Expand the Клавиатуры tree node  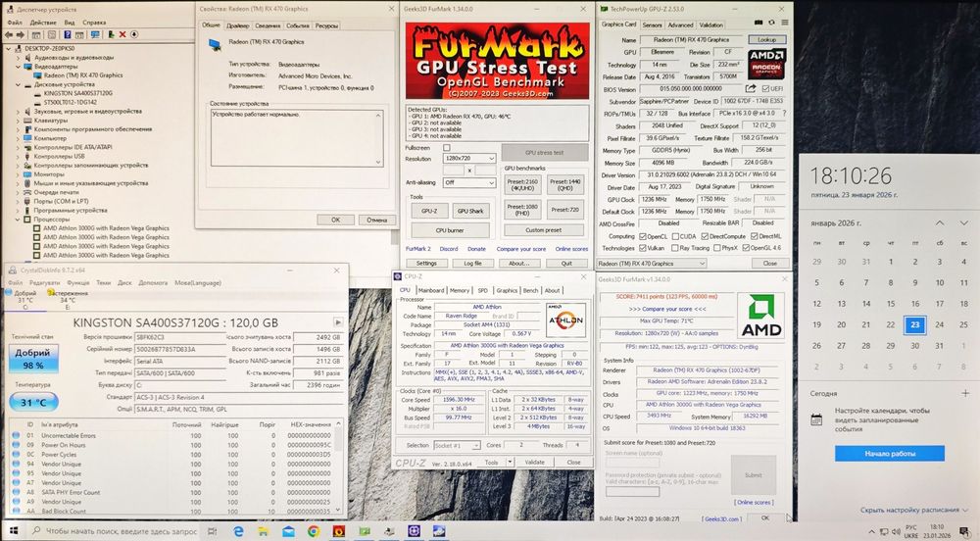(19, 120)
